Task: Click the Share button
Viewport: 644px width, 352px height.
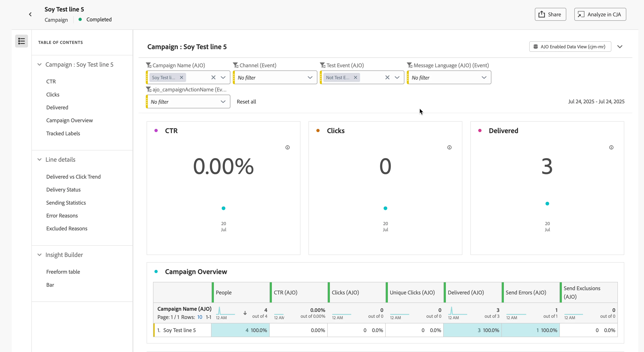Action: (550, 14)
